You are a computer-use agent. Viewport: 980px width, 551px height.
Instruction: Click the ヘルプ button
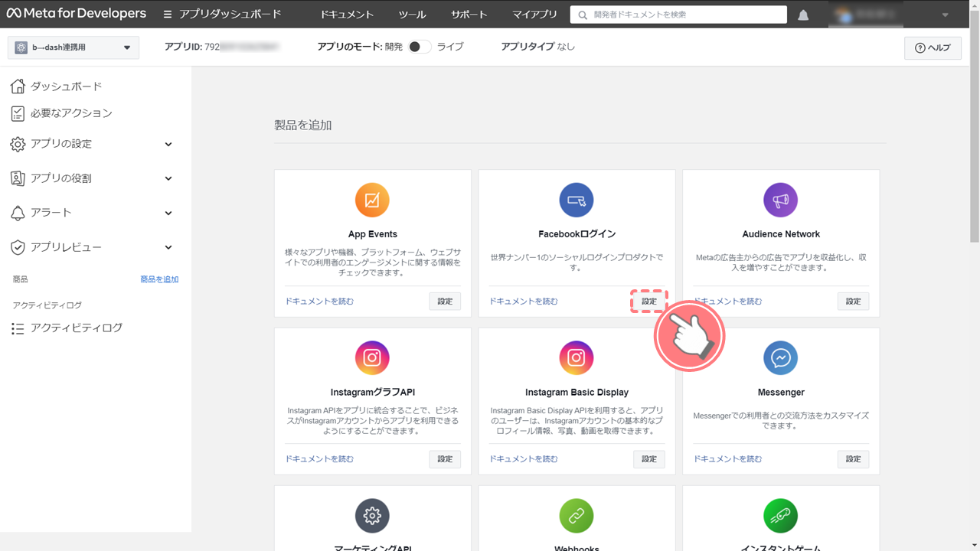coord(933,47)
